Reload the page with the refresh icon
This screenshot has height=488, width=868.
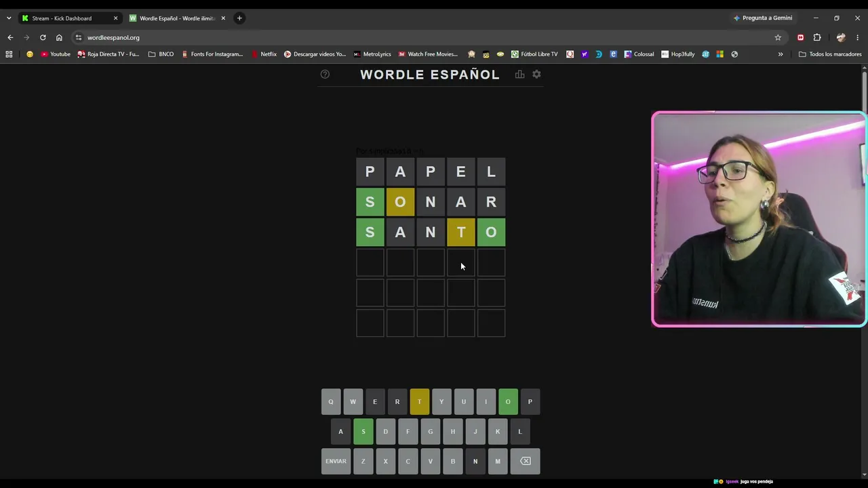coord(43,37)
